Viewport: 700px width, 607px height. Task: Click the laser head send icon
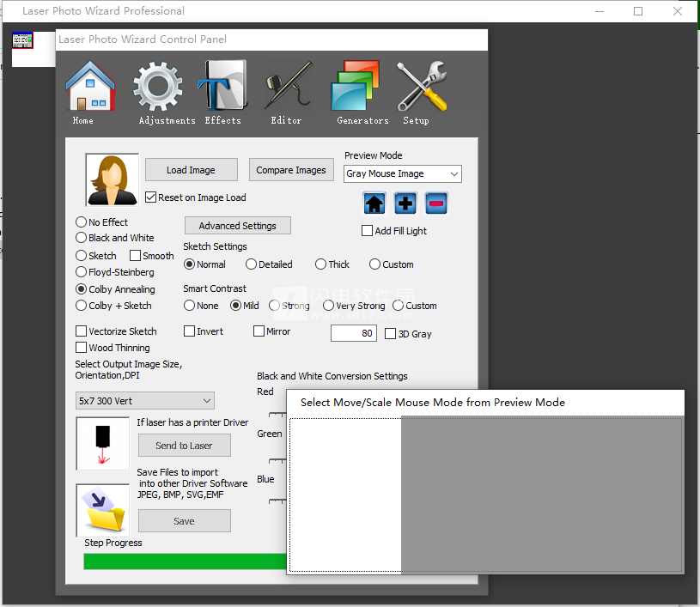pyautogui.click(x=103, y=444)
